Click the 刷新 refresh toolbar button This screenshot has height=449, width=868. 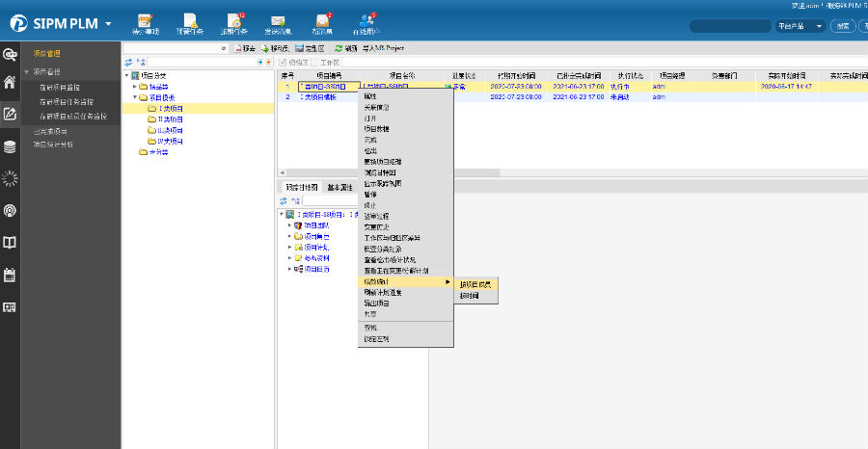tap(345, 47)
